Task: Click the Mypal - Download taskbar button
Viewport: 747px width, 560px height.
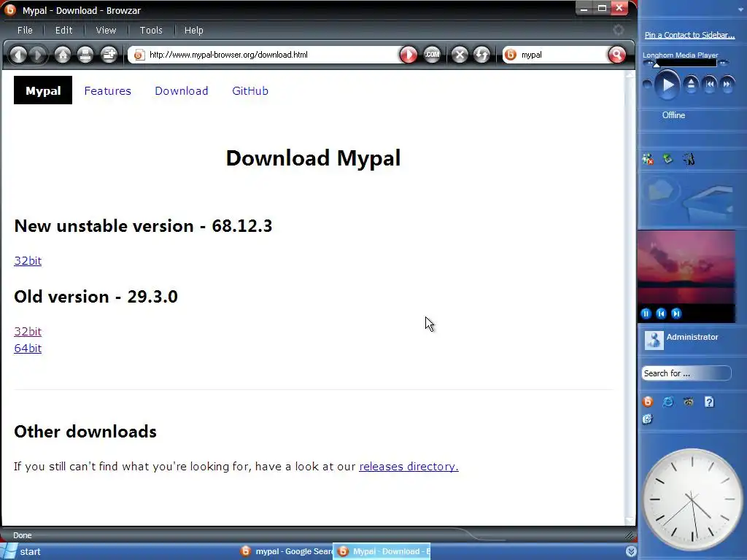Action: point(382,551)
